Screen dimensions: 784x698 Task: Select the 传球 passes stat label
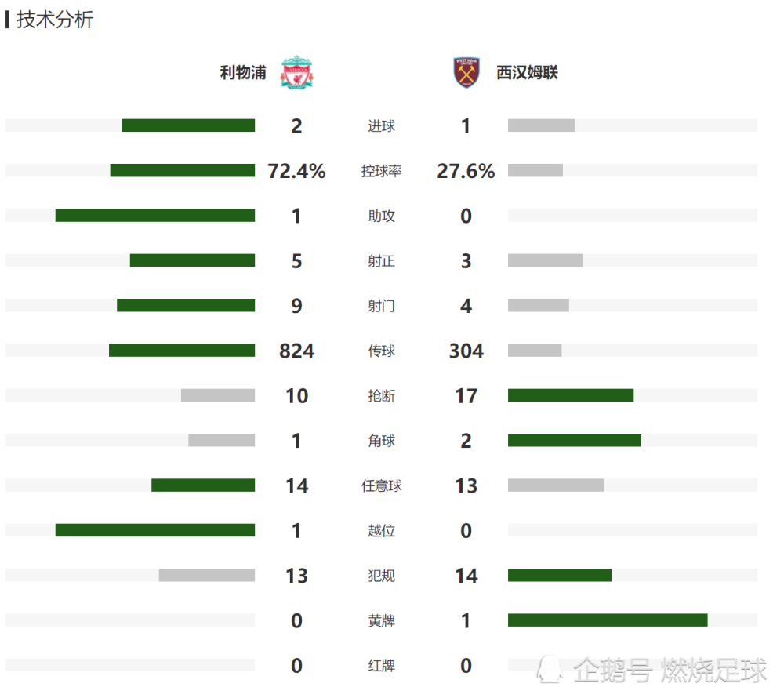(382, 351)
